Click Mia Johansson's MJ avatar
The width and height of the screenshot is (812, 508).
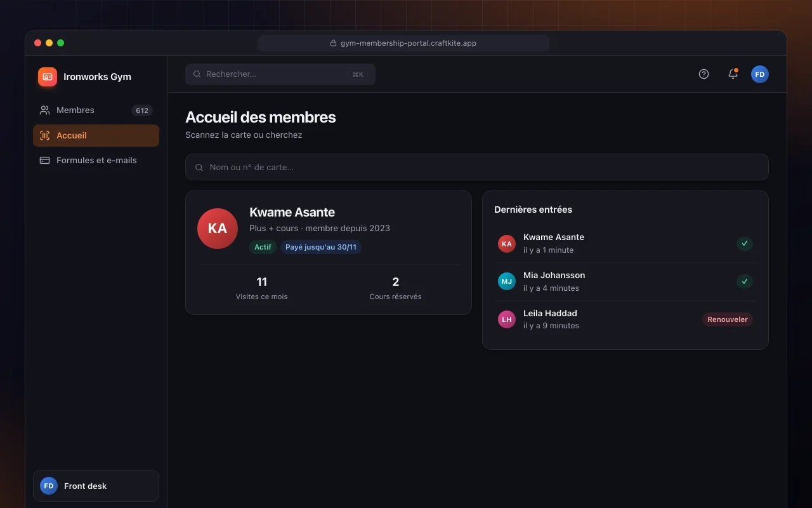pyautogui.click(x=507, y=281)
